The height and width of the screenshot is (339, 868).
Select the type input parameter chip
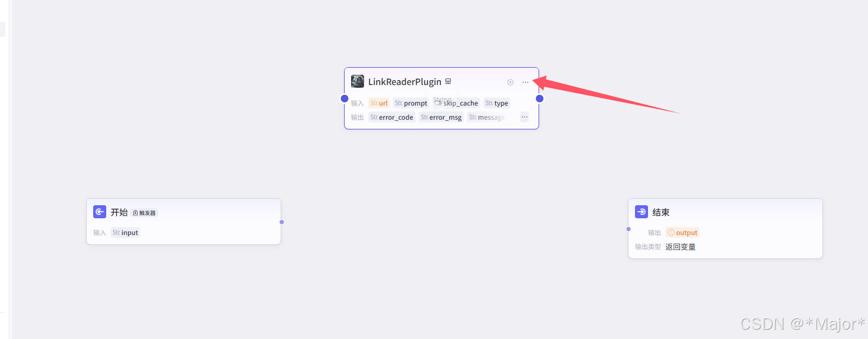[x=497, y=103]
